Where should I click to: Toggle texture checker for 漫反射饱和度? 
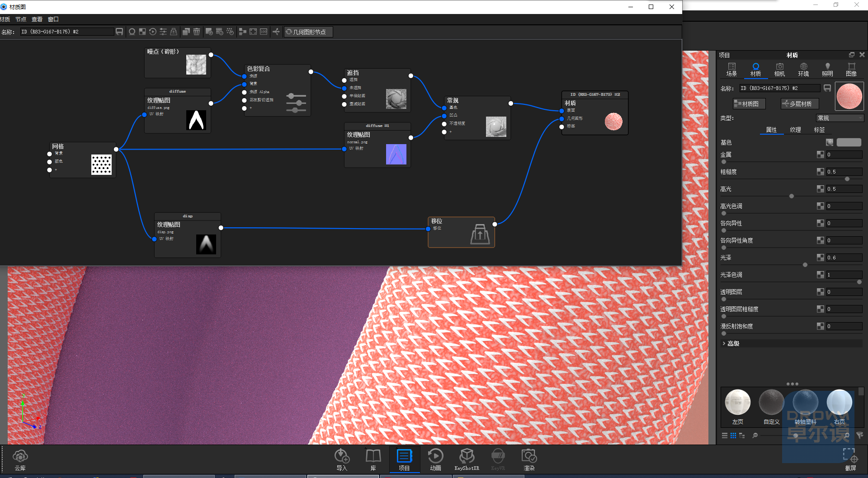click(x=820, y=326)
